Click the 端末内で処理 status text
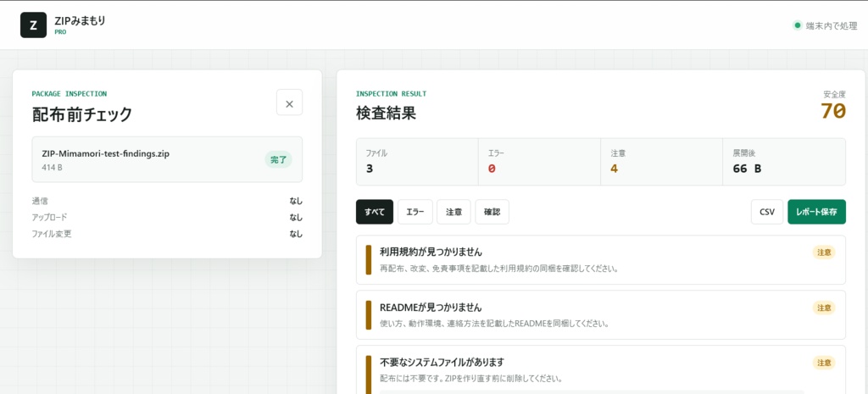Viewport: 868px width, 394px height. 832,25
